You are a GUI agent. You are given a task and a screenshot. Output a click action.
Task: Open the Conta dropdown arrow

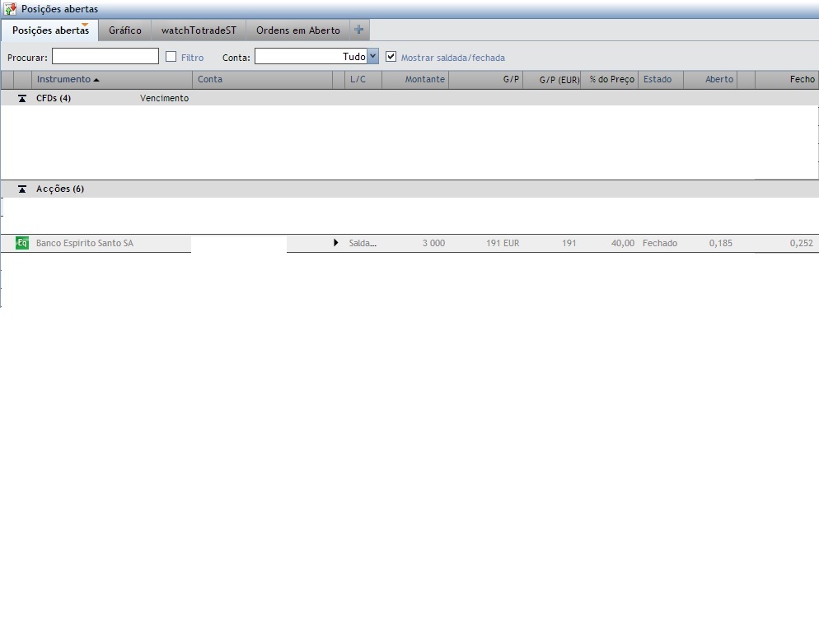372,56
